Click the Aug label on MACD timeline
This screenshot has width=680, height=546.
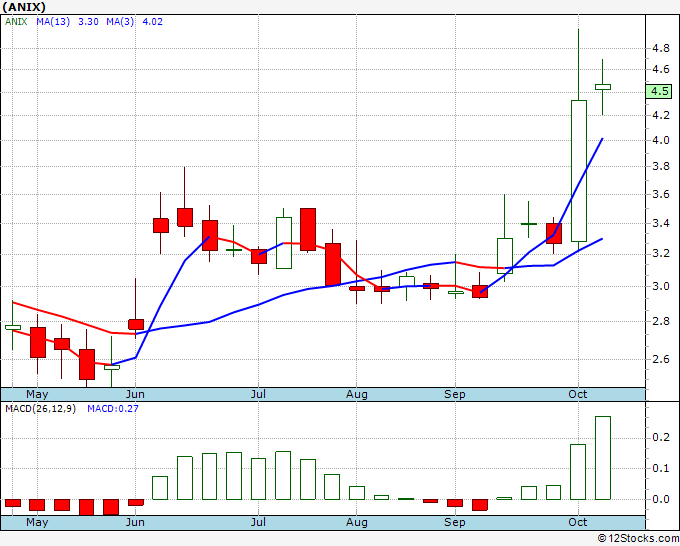pyautogui.click(x=356, y=522)
